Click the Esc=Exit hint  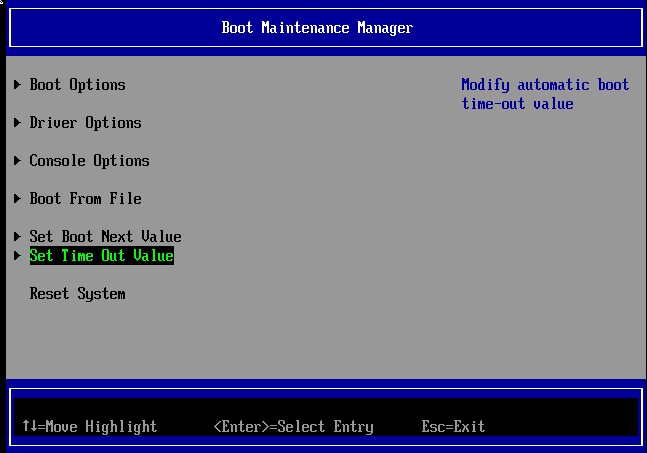453,426
